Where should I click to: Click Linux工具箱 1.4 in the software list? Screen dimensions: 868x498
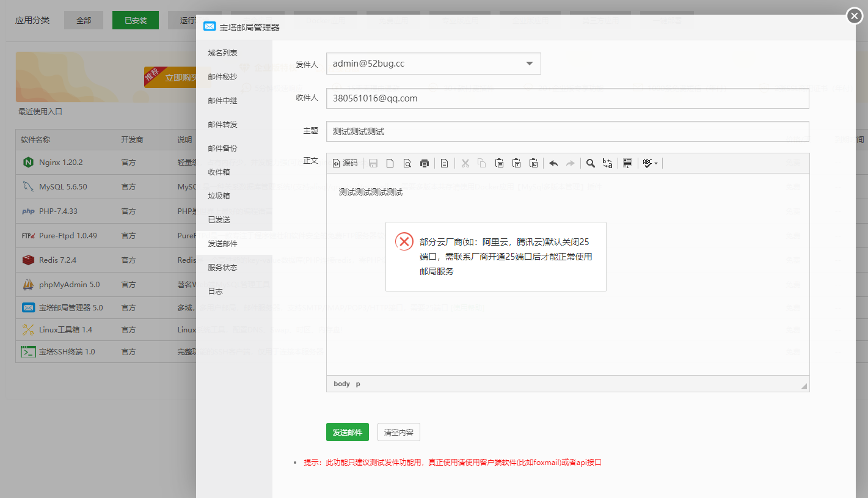click(x=65, y=330)
